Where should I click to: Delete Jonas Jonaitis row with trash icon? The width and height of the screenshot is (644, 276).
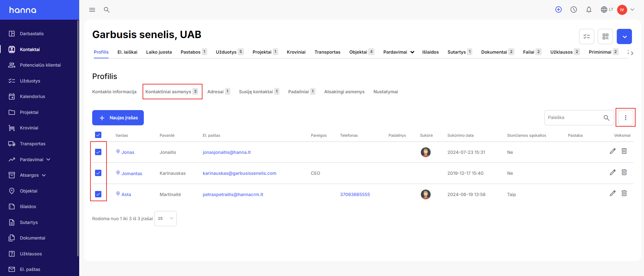click(x=624, y=151)
